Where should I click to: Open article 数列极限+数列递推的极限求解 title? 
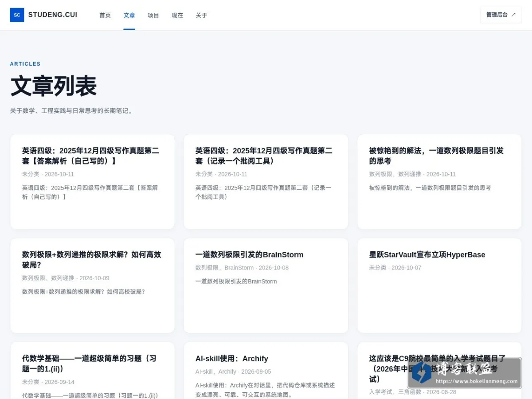coord(92,259)
